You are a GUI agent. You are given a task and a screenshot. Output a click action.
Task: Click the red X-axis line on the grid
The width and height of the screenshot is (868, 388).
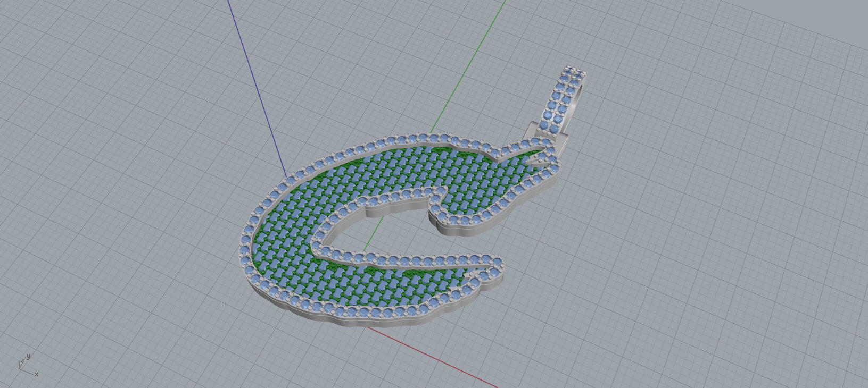pos(432,357)
